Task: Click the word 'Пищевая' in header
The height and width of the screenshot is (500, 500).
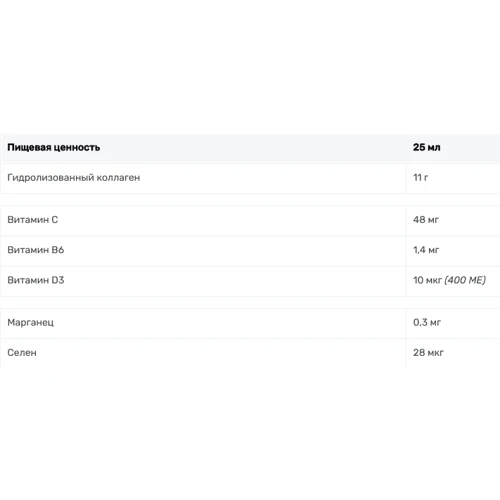Action: [x=29, y=147]
